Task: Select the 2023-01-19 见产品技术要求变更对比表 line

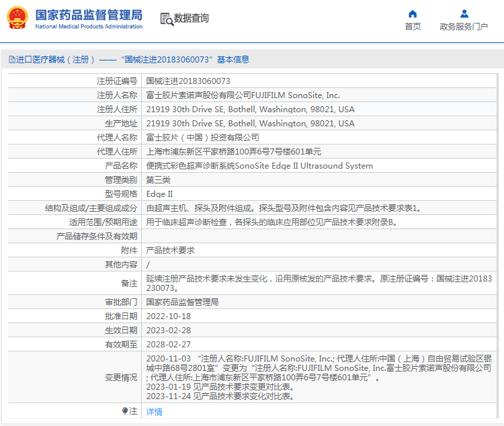Action: (x=220, y=387)
